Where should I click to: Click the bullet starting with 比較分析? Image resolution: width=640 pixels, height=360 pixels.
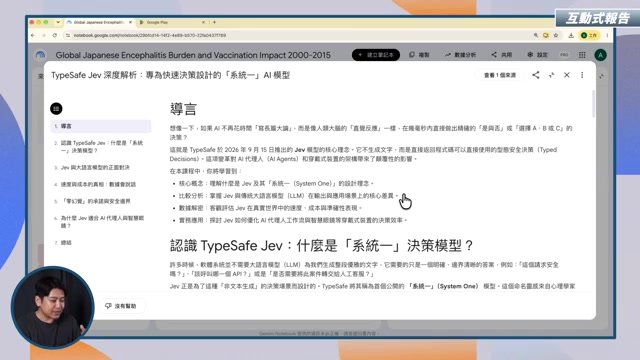[289, 196]
